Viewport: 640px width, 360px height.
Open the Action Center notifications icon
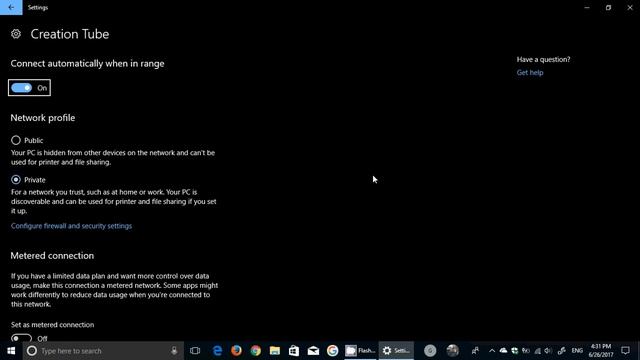click(625, 351)
